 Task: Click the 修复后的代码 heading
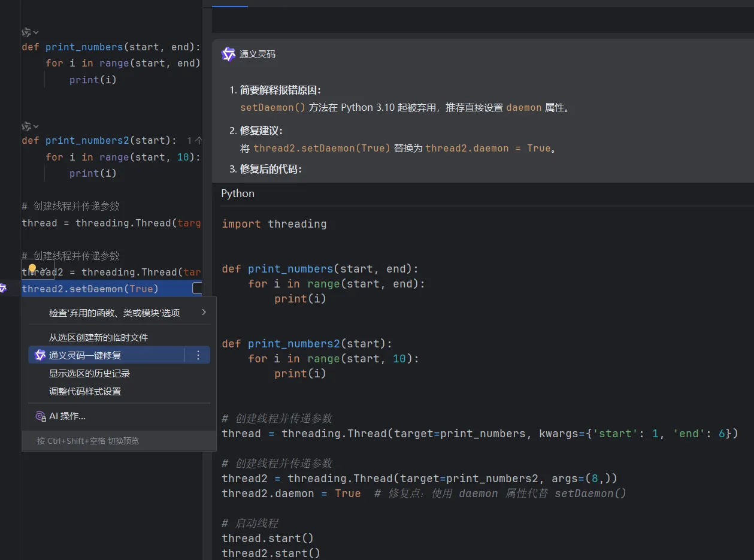271,169
